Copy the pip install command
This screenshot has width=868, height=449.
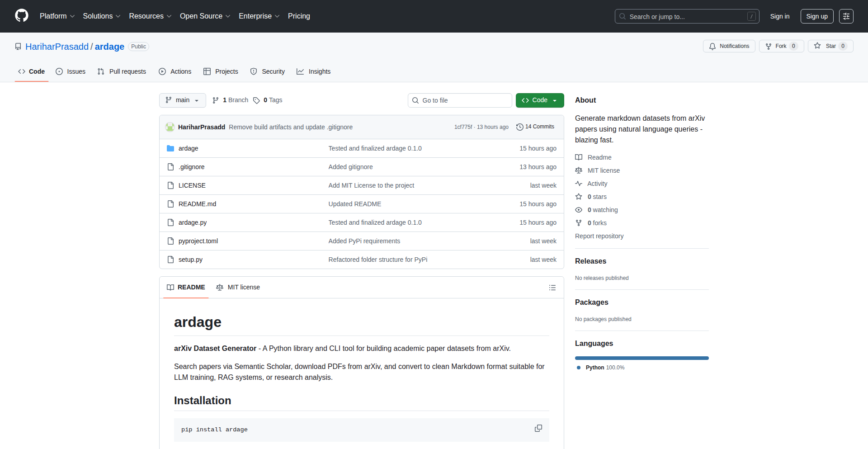pos(538,428)
